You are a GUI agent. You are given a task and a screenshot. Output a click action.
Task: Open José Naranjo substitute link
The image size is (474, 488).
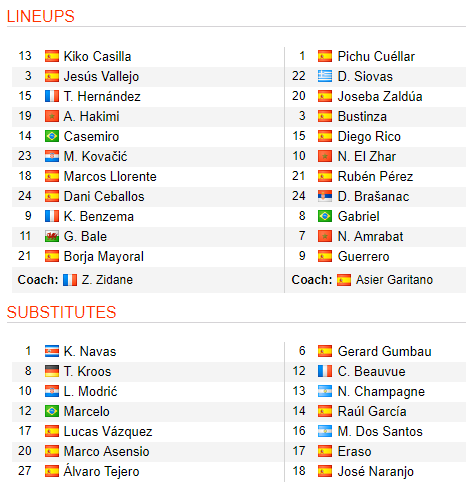(376, 471)
